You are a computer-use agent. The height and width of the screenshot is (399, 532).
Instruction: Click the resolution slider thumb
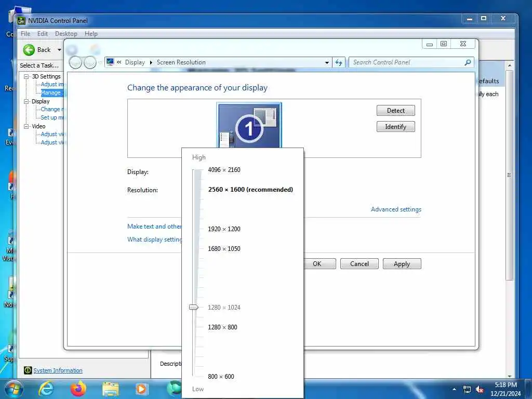(x=194, y=308)
